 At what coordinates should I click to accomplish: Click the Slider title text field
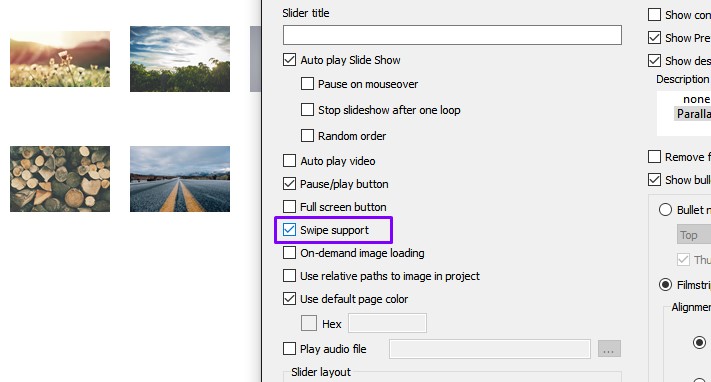452,35
